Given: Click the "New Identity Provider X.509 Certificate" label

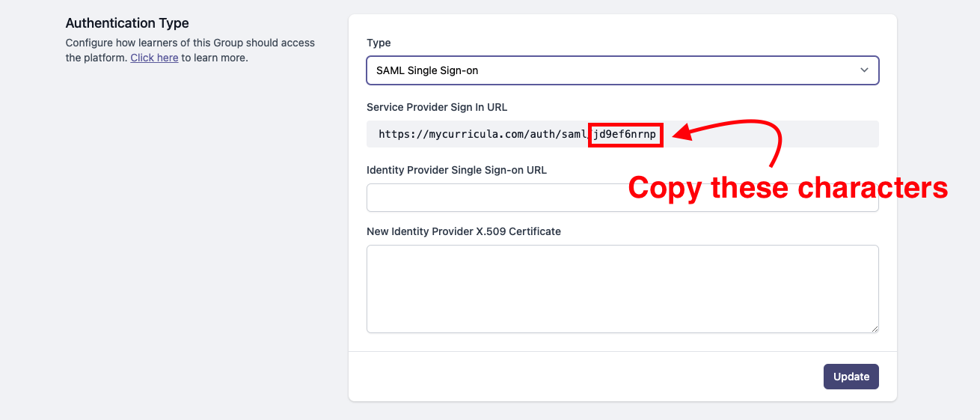Looking at the screenshot, I should pos(464,231).
